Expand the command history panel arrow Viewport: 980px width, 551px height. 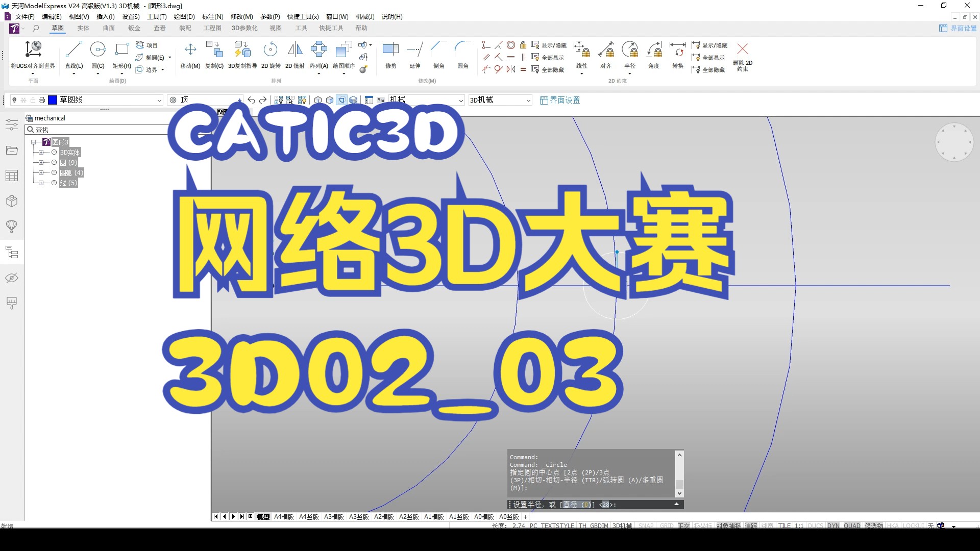tap(676, 505)
